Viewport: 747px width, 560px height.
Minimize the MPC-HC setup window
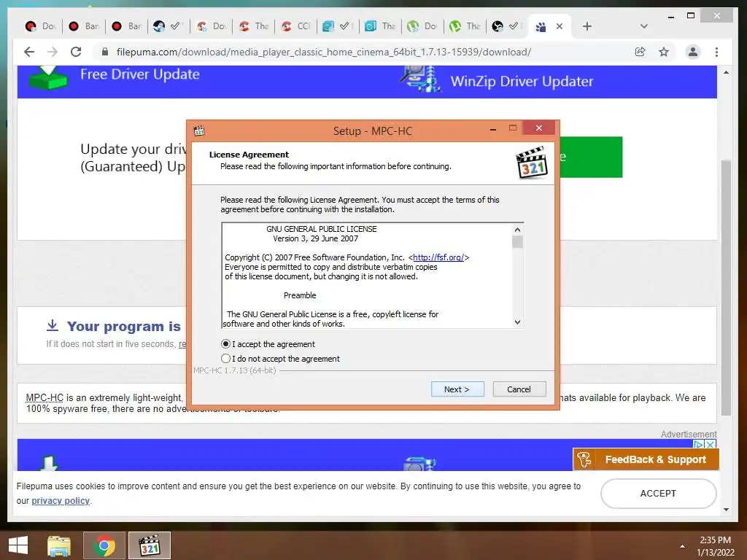coord(493,128)
